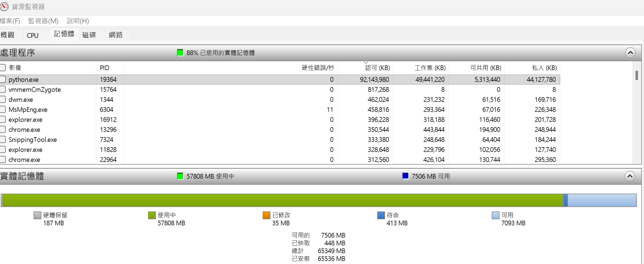Sort by the 可共用 (KB) column header

pyautogui.click(x=486, y=68)
